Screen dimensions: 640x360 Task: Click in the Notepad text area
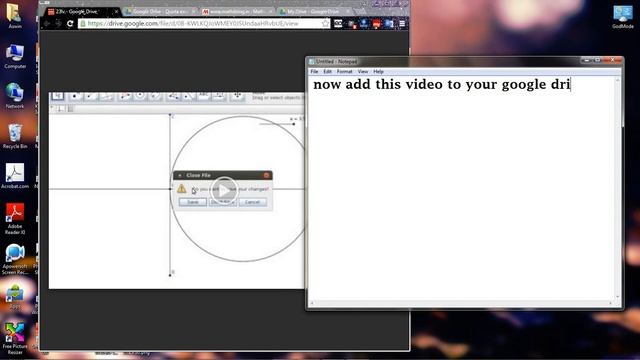point(461,188)
